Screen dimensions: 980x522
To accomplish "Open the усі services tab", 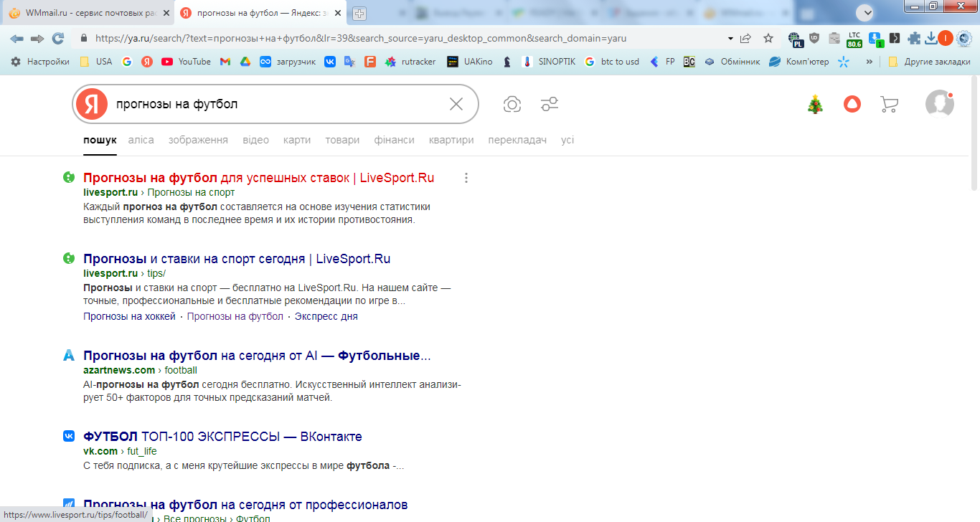I will click(567, 140).
